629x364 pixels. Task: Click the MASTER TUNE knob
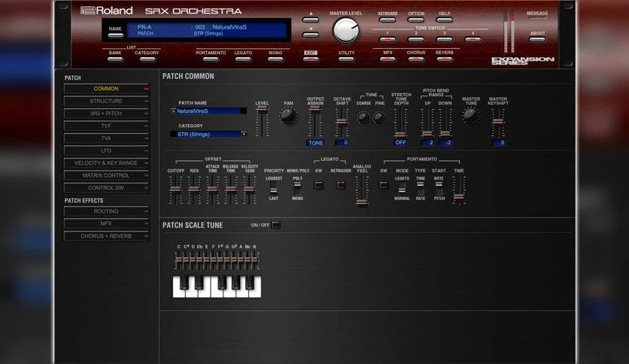coord(470,116)
